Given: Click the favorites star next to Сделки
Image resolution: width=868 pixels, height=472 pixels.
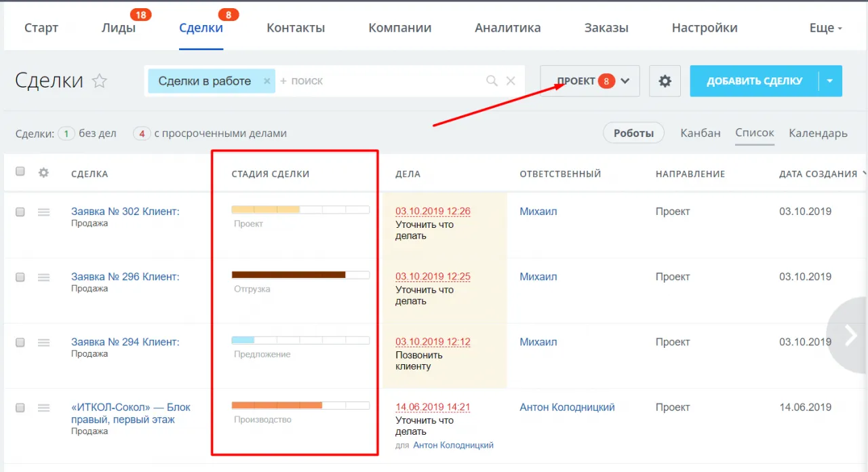Looking at the screenshot, I should (x=100, y=81).
